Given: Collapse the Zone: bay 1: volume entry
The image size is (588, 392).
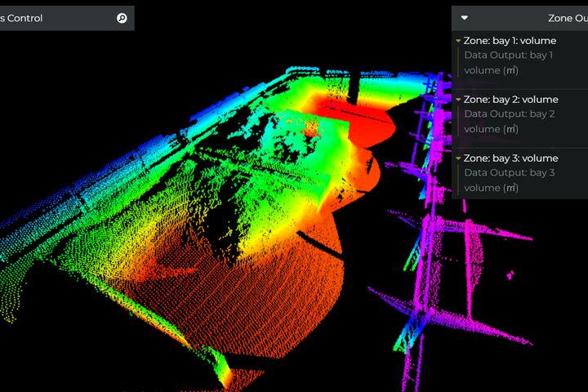Looking at the screenshot, I should [458, 41].
